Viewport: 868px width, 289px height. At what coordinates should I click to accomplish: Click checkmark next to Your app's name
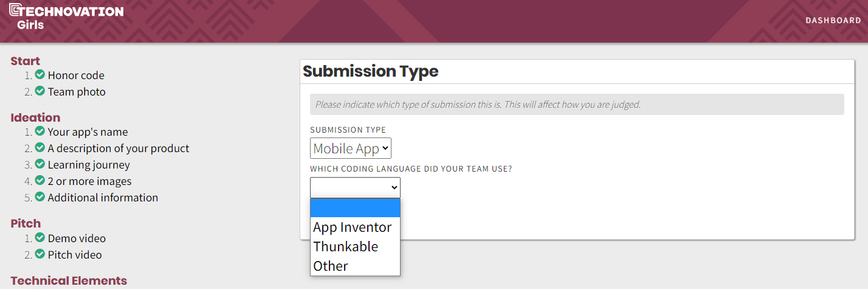point(40,131)
